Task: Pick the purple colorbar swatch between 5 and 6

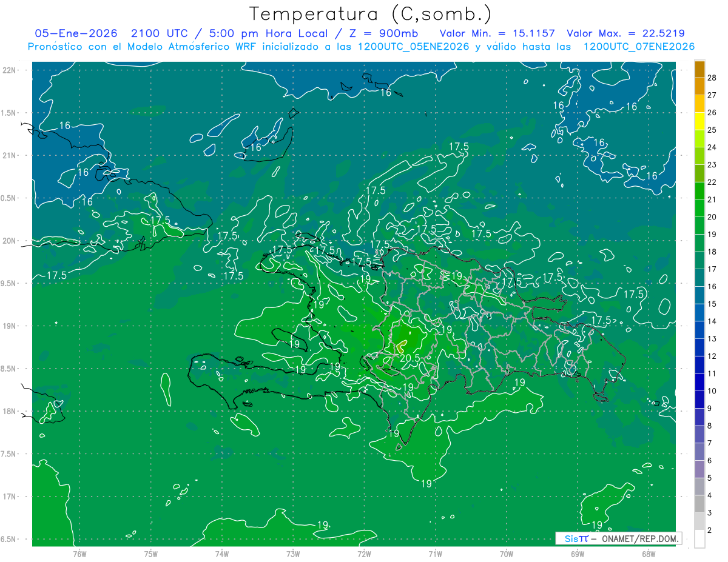Action: [x=699, y=470]
